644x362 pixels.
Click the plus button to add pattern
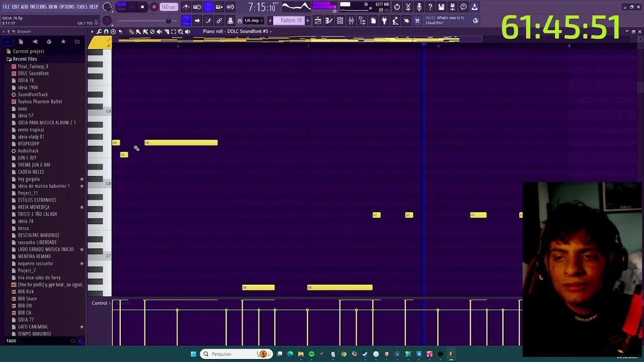tap(308, 21)
